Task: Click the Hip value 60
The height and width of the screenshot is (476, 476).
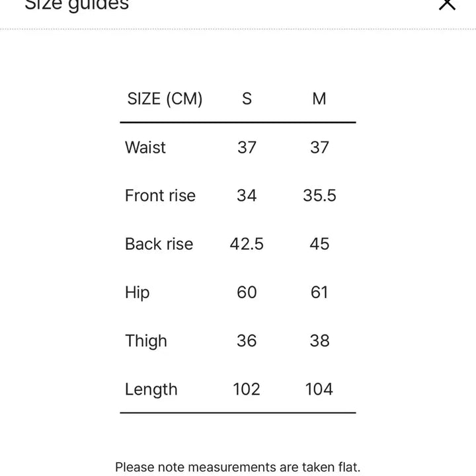Action: pos(247,292)
